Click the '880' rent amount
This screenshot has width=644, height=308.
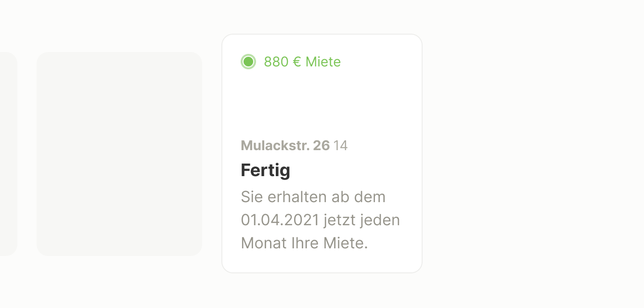[276, 62]
